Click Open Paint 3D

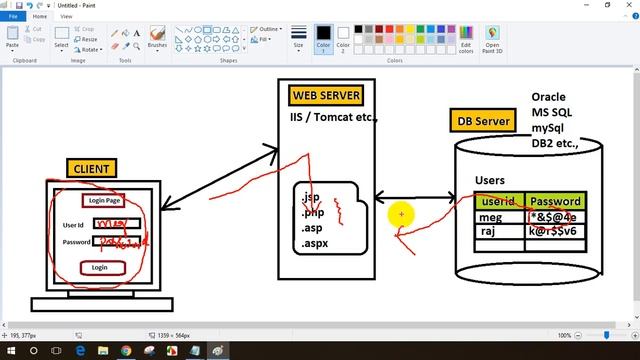pyautogui.click(x=492, y=40)
